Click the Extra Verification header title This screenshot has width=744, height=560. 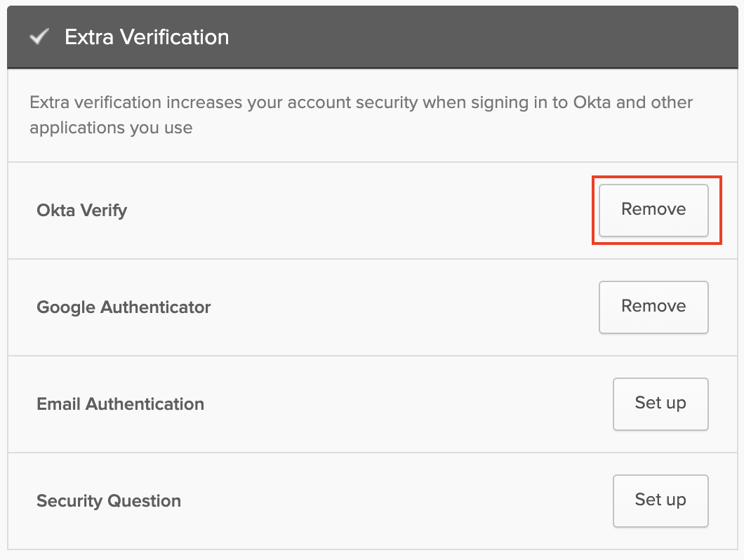[x=147, y=36]
